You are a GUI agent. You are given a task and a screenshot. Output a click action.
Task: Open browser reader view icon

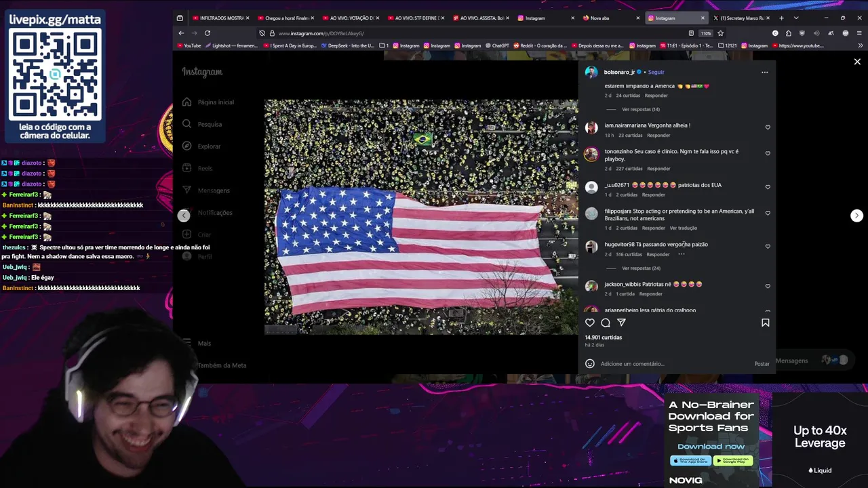[x=691, y=33]
